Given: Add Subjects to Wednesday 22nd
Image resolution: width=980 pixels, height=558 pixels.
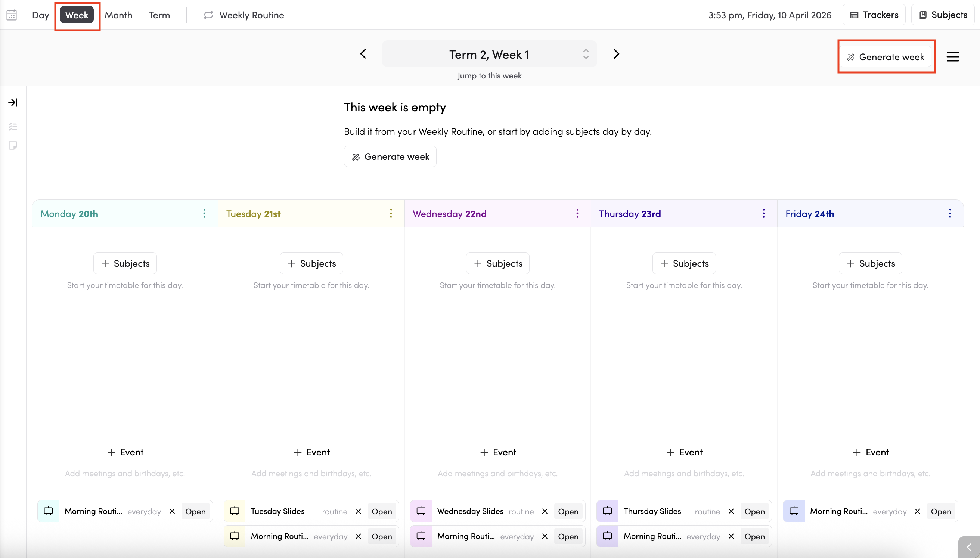Looking at the screenshot, I should click(x=497, y=263).
